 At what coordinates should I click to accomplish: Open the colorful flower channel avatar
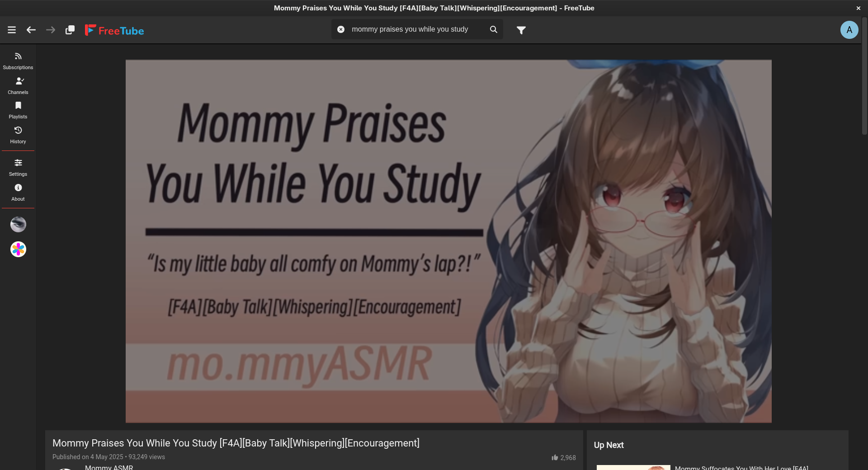pos(18,249)
